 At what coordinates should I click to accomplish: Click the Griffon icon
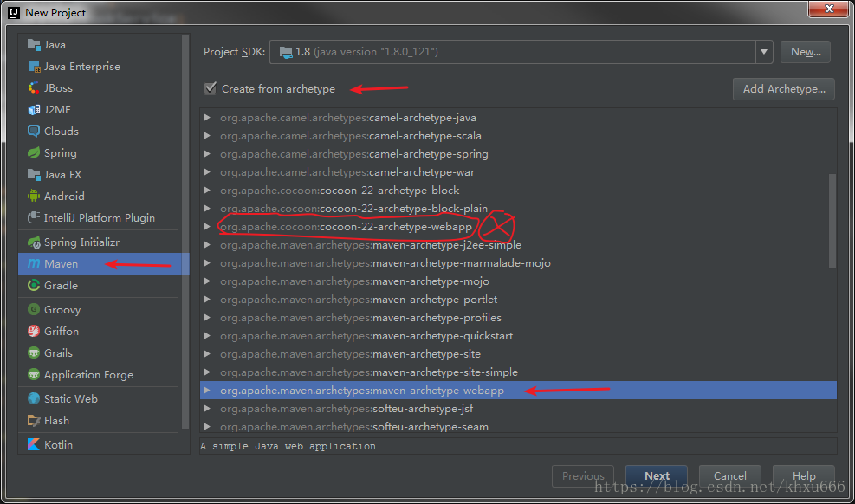coord(34,332)
